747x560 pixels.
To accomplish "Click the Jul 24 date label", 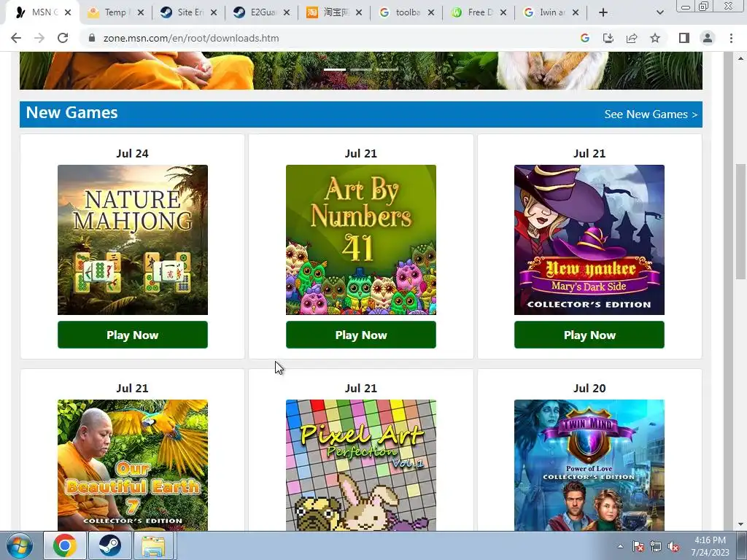I will (x=133, y=153).
